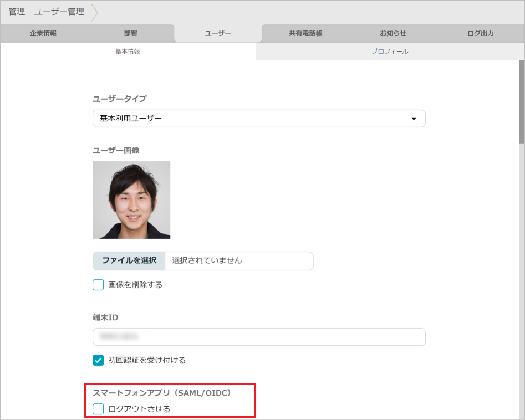
Task: Click the ユーザータイプ dropdown arrow
Action: point(414,119)
